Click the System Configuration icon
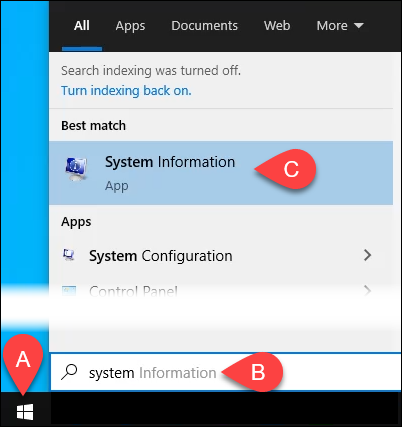The image size is (402, 427). tap(69, 255)
